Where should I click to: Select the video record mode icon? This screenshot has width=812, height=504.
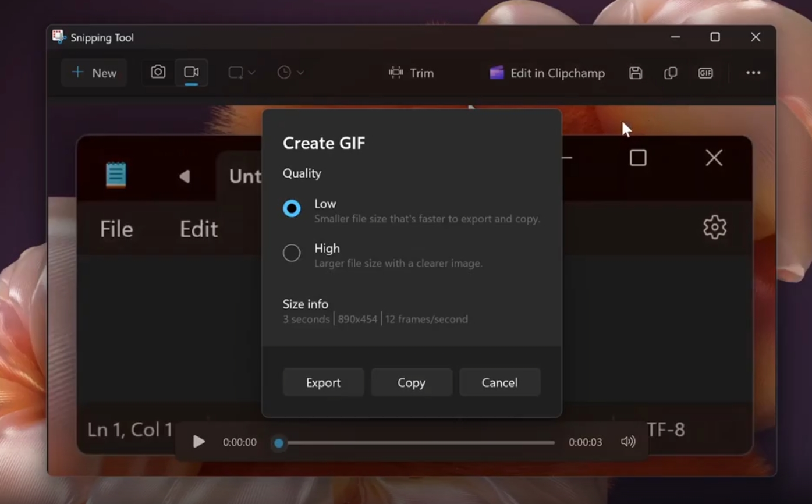coord(191,72)
